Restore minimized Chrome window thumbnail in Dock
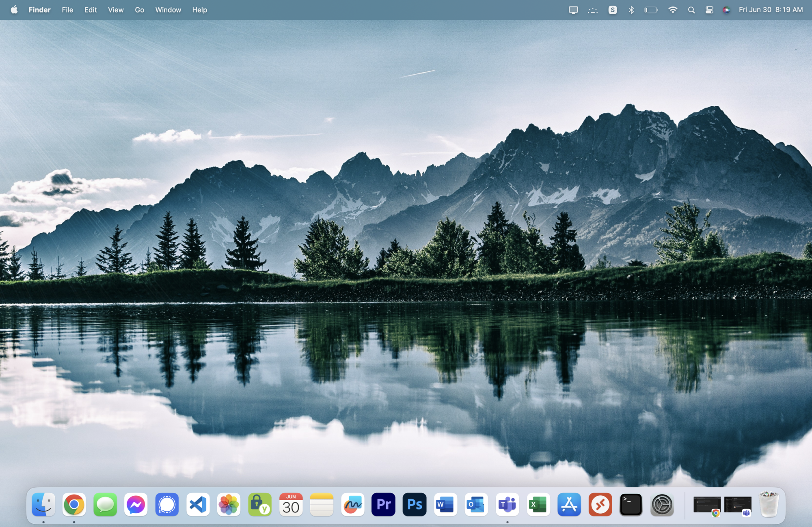Image resolution: width=812 pixels, height=527 pixels. pyautogui.click(x=707, y=505)
